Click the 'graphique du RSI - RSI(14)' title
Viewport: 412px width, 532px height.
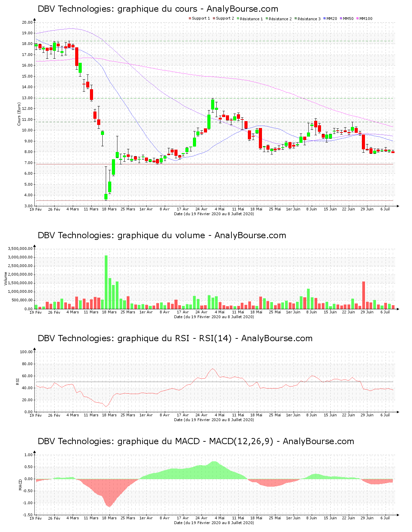point(175,338)
